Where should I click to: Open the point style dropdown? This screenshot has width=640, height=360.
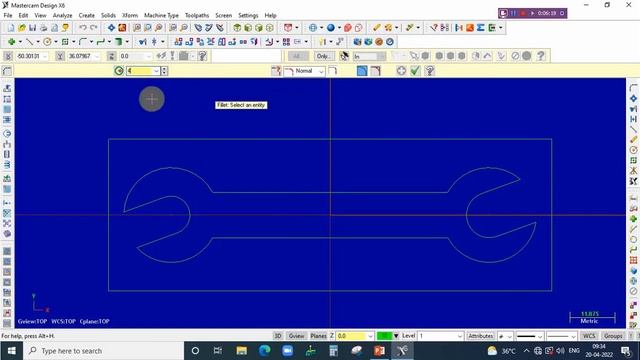pos(510,336)
